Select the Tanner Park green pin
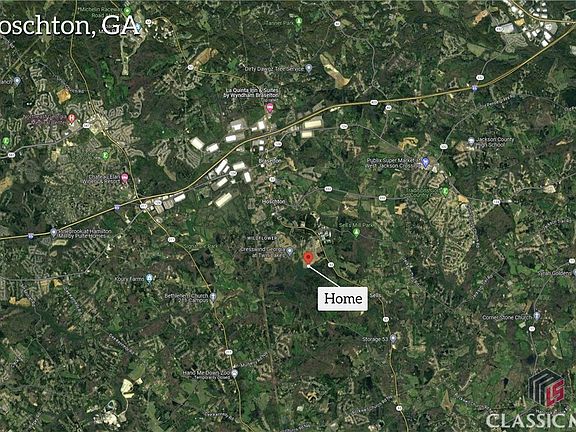 click(299, 21)
